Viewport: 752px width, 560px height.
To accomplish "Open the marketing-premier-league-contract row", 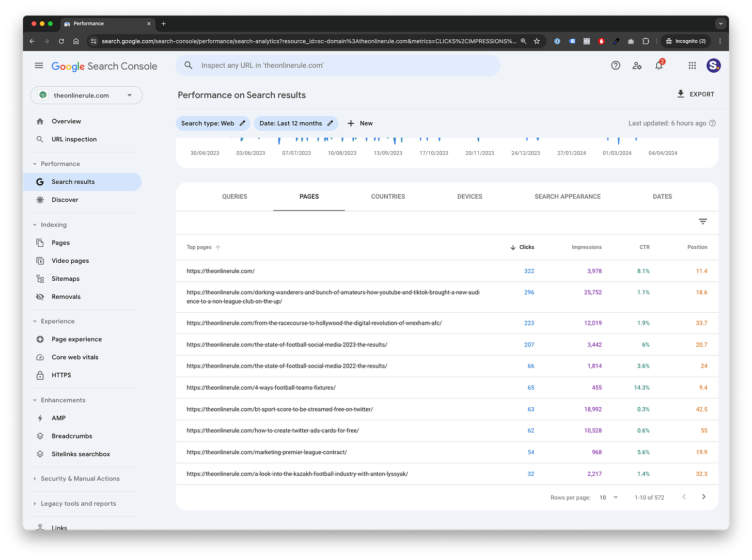I will click(447, 452).
